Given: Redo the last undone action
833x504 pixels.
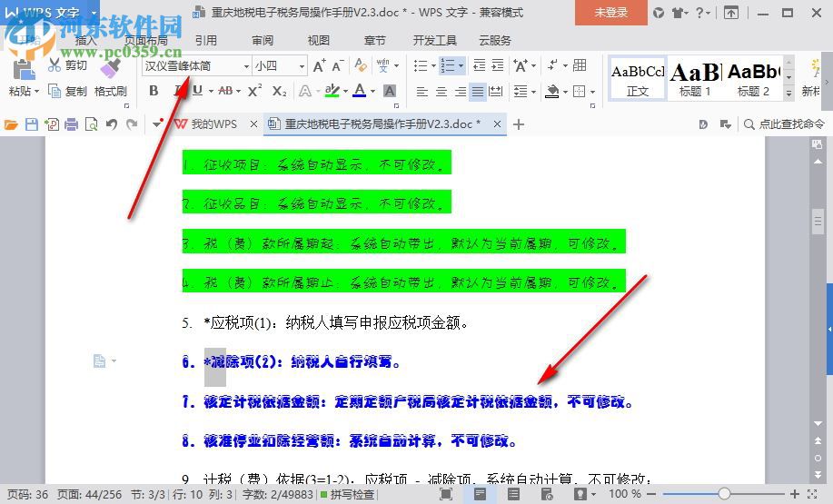Looking at the screenshot, I should pos(132,124).
